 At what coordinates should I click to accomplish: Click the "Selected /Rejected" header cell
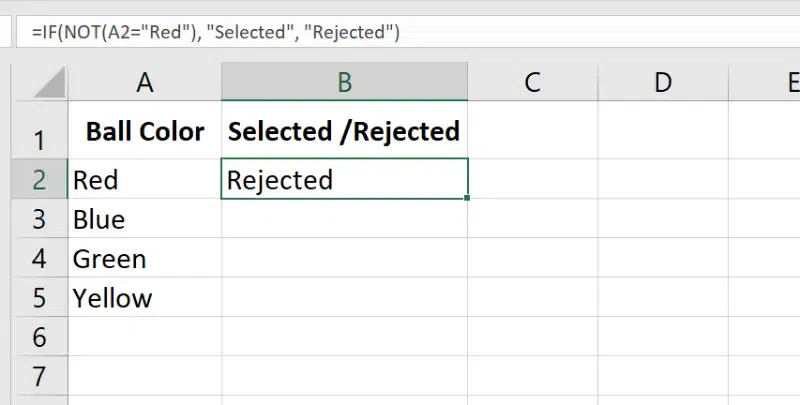pyautogui.click(x=344, y=131)
